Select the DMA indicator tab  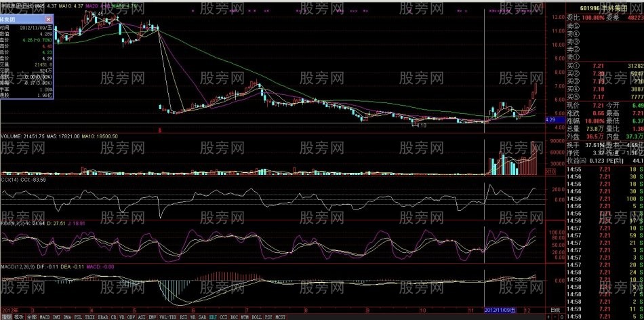click(67, 317)
